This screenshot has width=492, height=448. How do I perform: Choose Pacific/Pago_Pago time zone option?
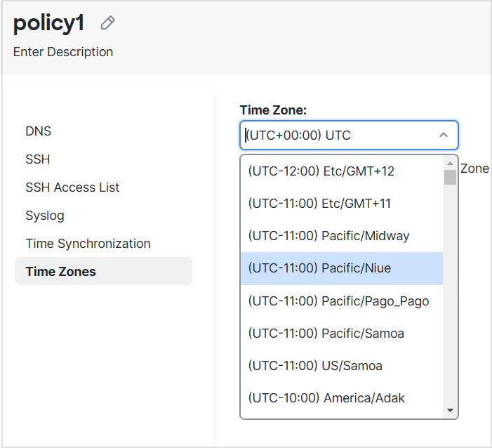338,301
